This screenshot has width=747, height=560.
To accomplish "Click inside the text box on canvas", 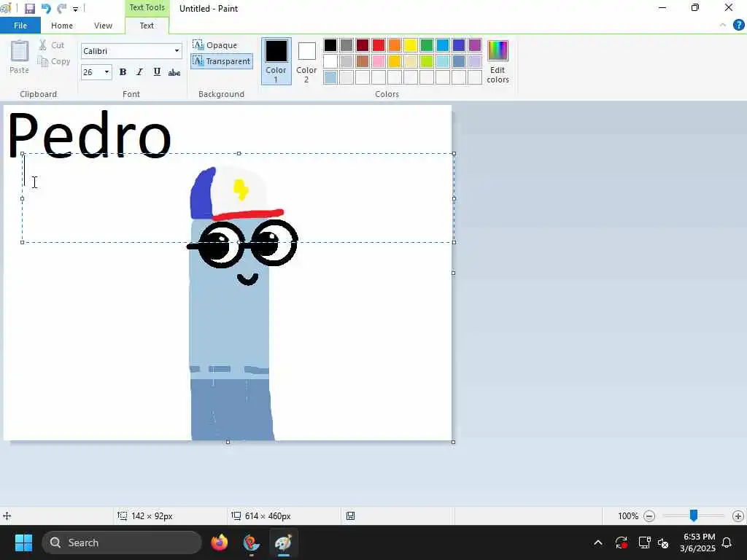I will (239, 198).
